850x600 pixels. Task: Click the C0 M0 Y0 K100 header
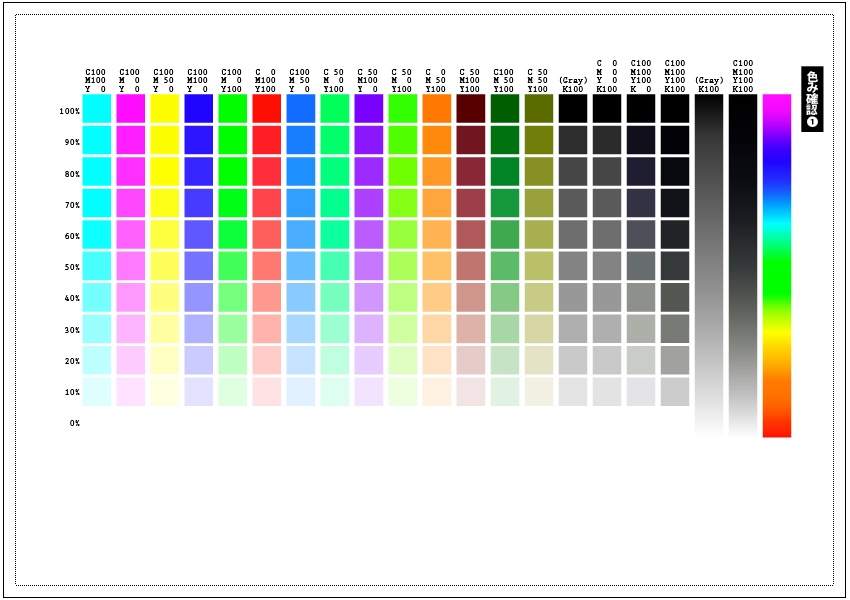[607, 76]
